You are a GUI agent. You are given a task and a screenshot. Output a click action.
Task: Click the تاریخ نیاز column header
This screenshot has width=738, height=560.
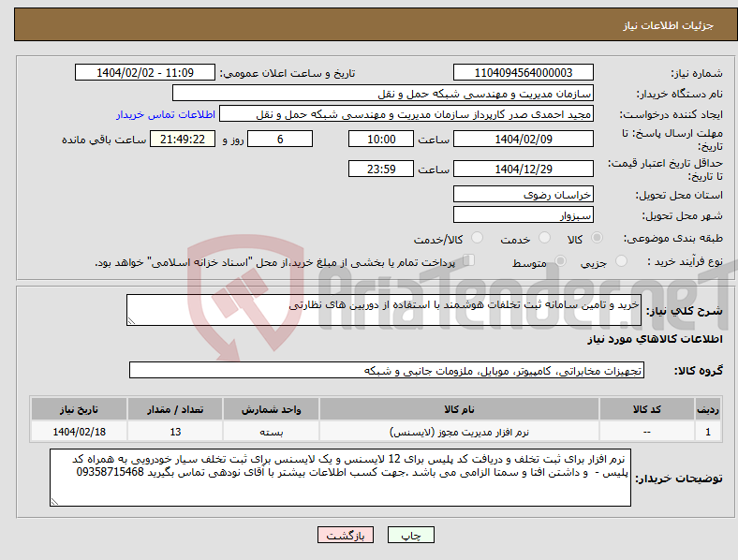79,409
